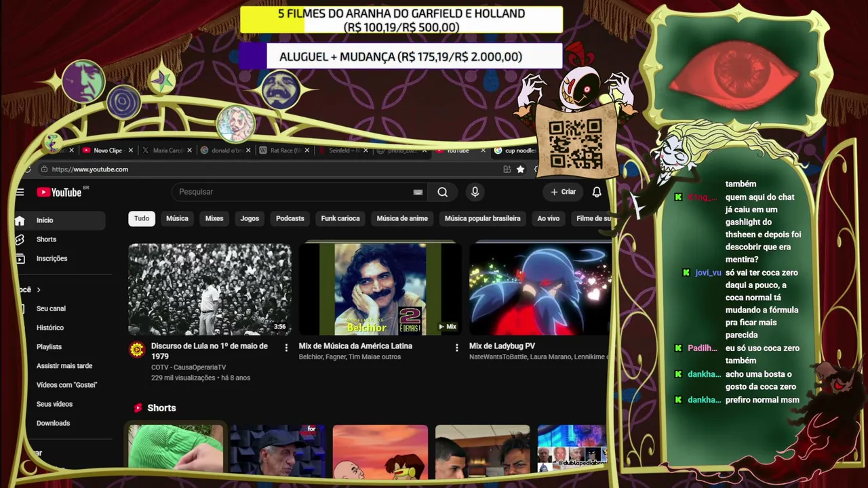Filter the feed by Mixes
868x488 pixels.
point(214,218)
